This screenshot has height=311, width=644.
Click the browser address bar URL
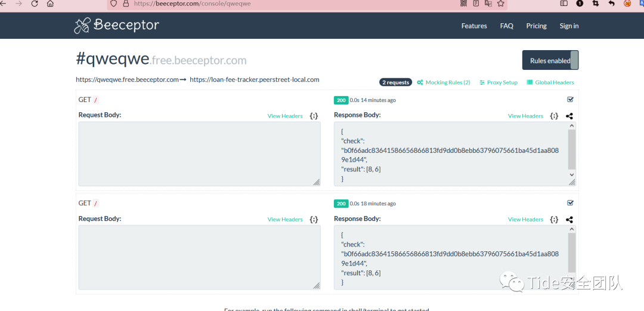click(192, 4)
